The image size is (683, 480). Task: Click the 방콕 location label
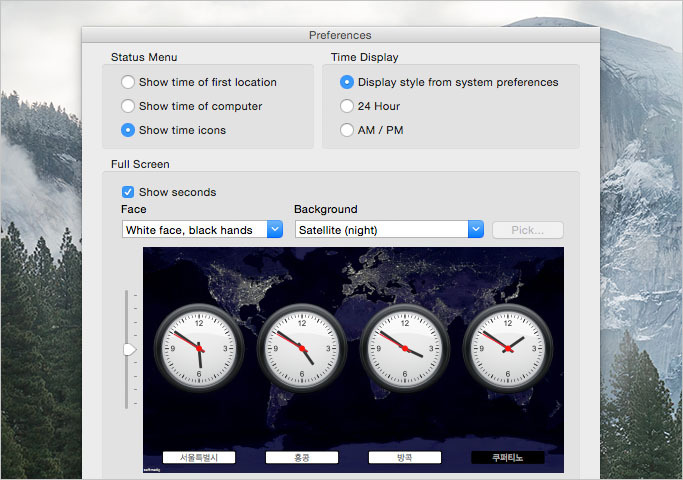pos(405,457)
